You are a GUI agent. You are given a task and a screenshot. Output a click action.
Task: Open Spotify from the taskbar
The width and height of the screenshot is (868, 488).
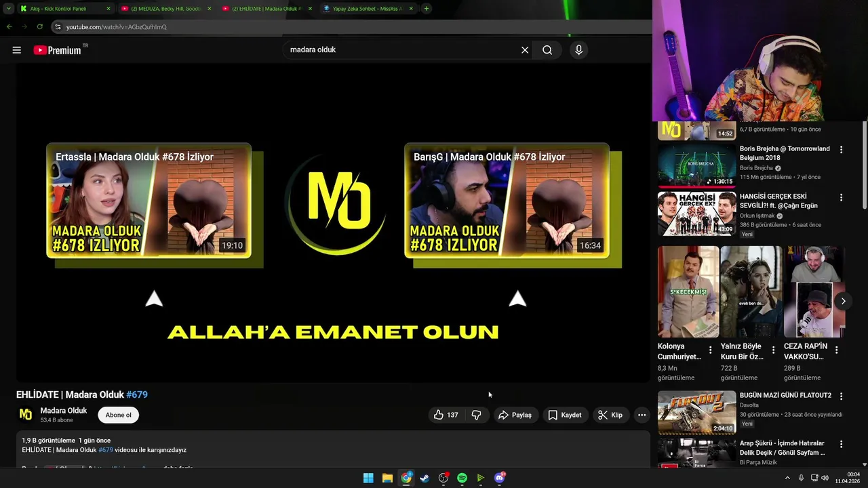click(x=462, y=478)
